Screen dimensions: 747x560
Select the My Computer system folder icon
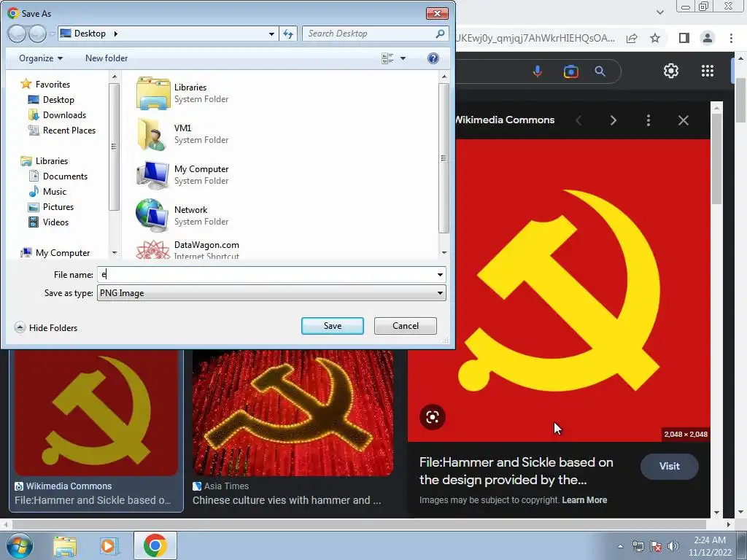point(153,175)
